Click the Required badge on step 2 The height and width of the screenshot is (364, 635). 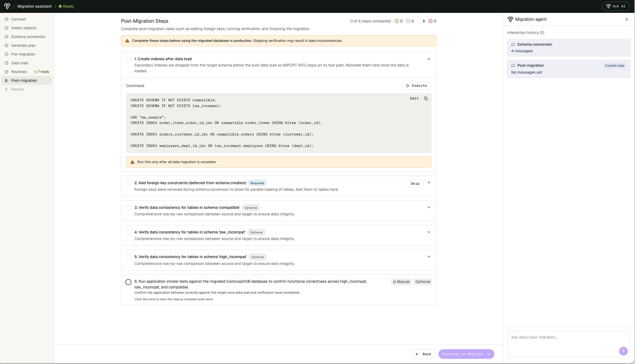click(257, 183)
